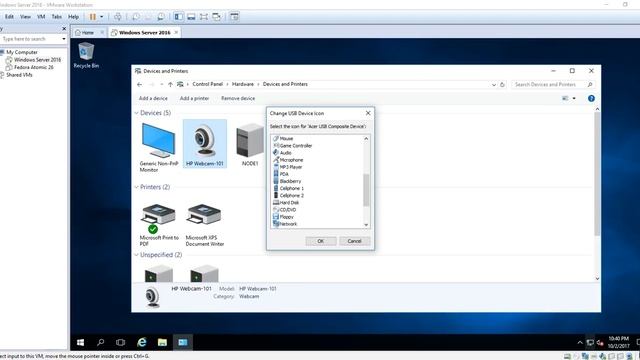Image resolution: width=640 pixels, height=360 pixels.
Task: Click the icon list scrollbar thumb
Action: [366, 190]
